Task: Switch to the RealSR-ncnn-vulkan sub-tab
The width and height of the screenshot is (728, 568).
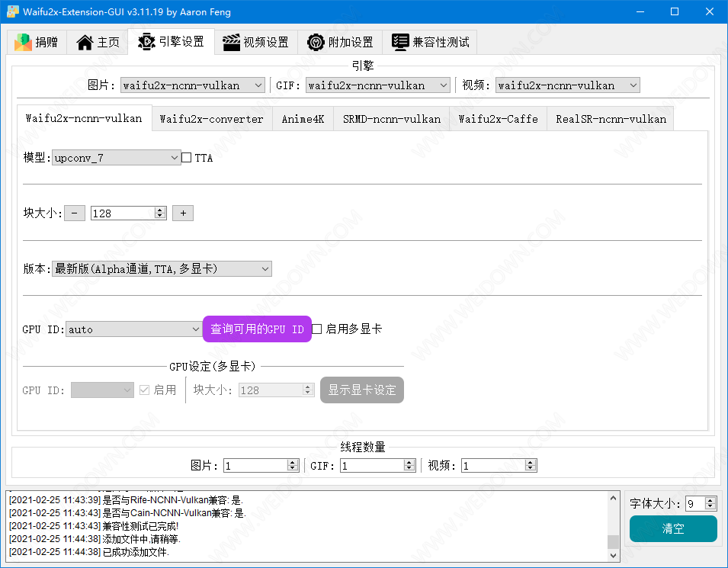Action: pos(611,120)
